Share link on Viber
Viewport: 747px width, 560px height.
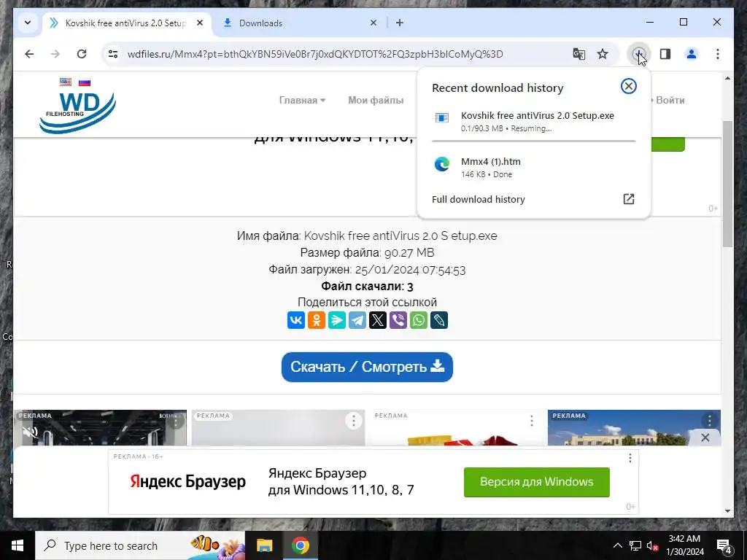(398, 320)
